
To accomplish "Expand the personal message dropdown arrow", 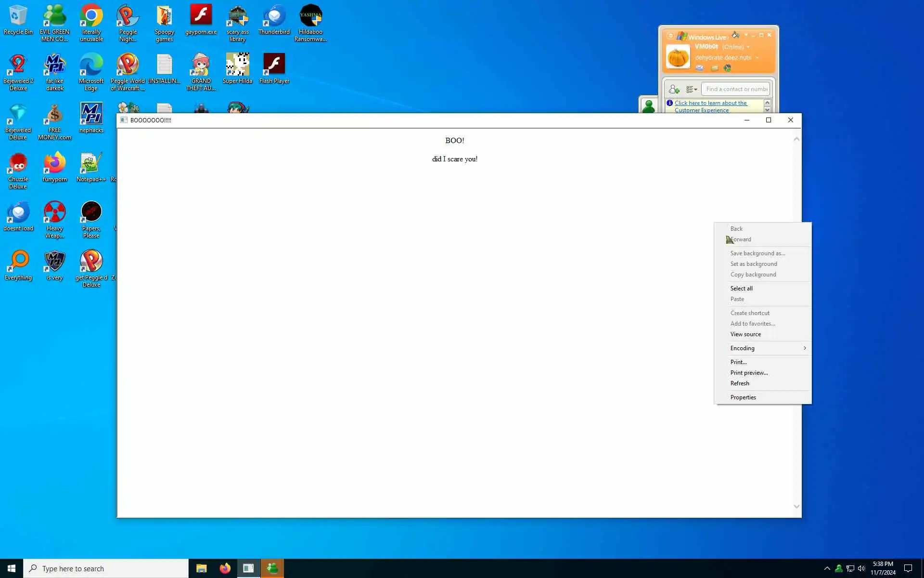I will click(x=757, y=58).
